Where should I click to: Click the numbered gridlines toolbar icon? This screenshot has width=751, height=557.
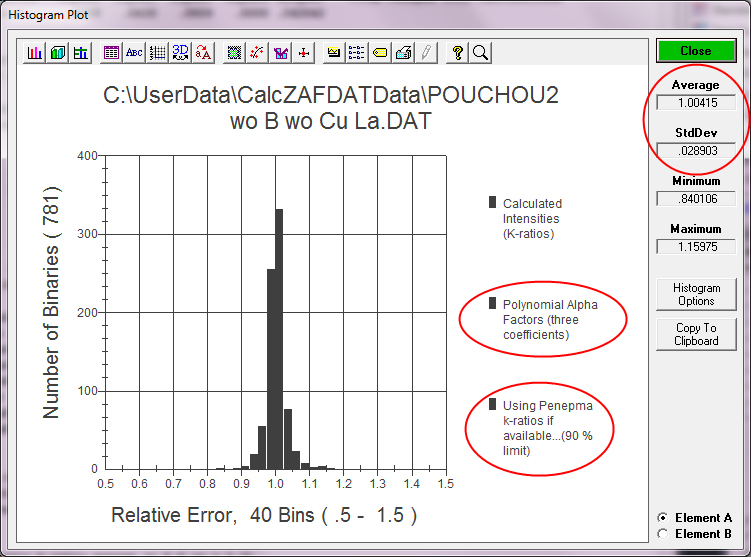coord(157,52)
